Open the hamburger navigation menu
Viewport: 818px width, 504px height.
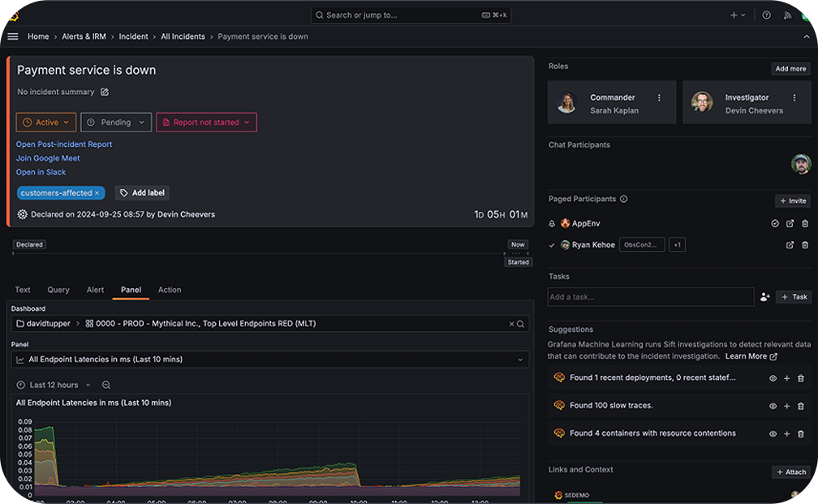(x=12, y=37)
